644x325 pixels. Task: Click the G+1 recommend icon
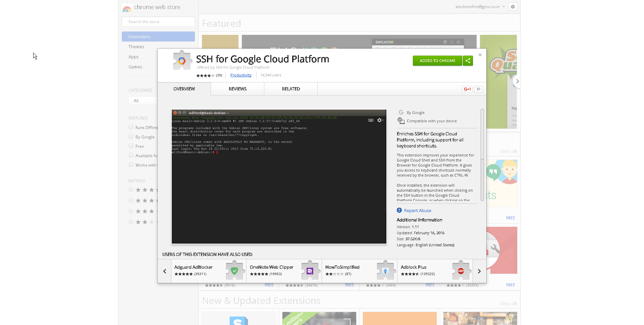point(467,89)
